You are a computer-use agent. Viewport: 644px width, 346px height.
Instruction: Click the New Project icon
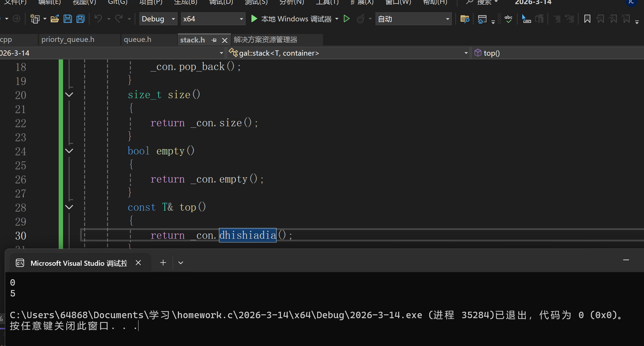[35, 19]
